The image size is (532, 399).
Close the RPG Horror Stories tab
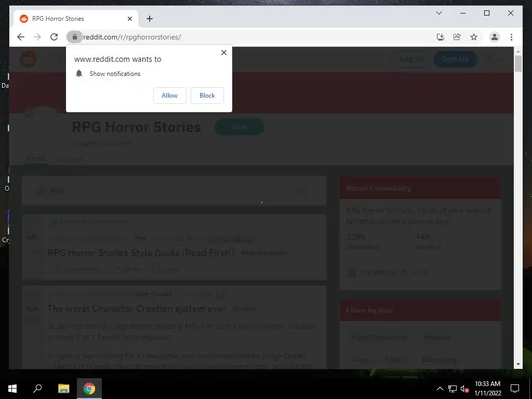129,19
